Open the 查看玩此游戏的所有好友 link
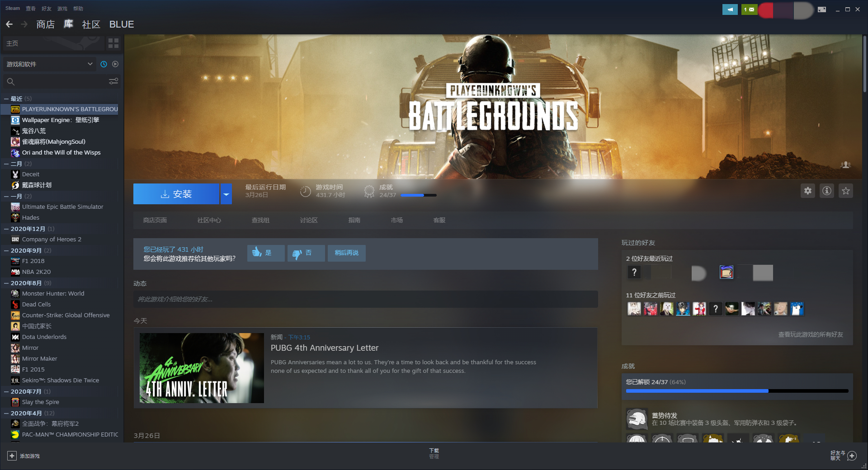The width and height of the screenshot is (868, 470). coord(810,334)
